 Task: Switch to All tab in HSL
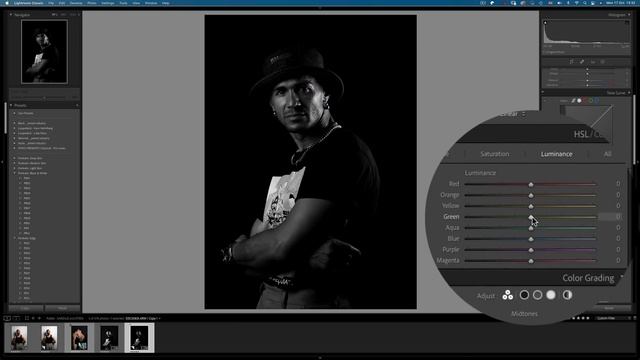[607, 154]
